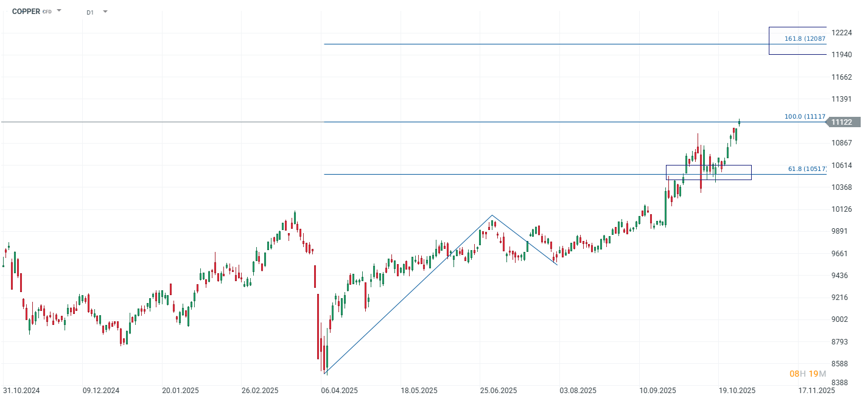Click the latest green candle at 11122
This screenshot has height=401, width=868.
[x=739, y=123]
